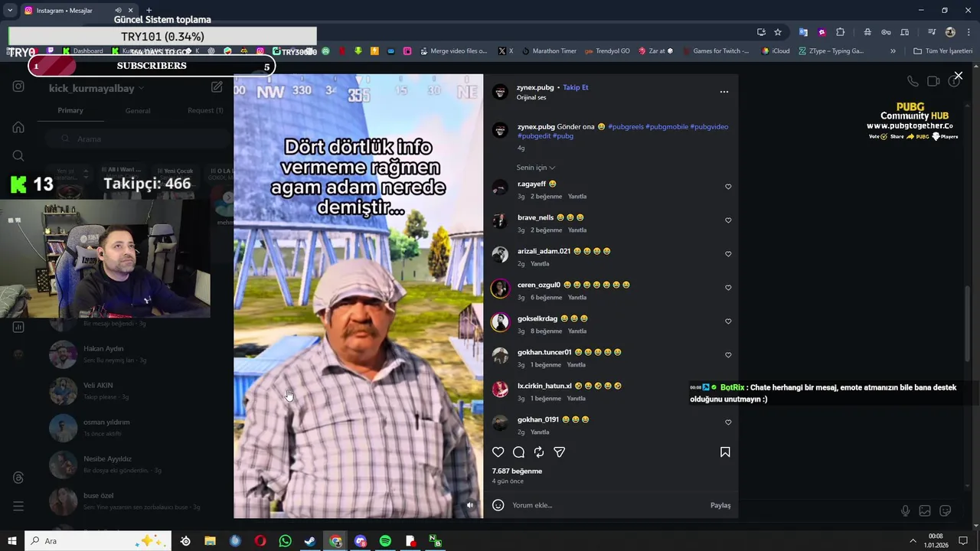The image size is (980, 551).
Task: Open a new browser tab
Action: (149, 11)
